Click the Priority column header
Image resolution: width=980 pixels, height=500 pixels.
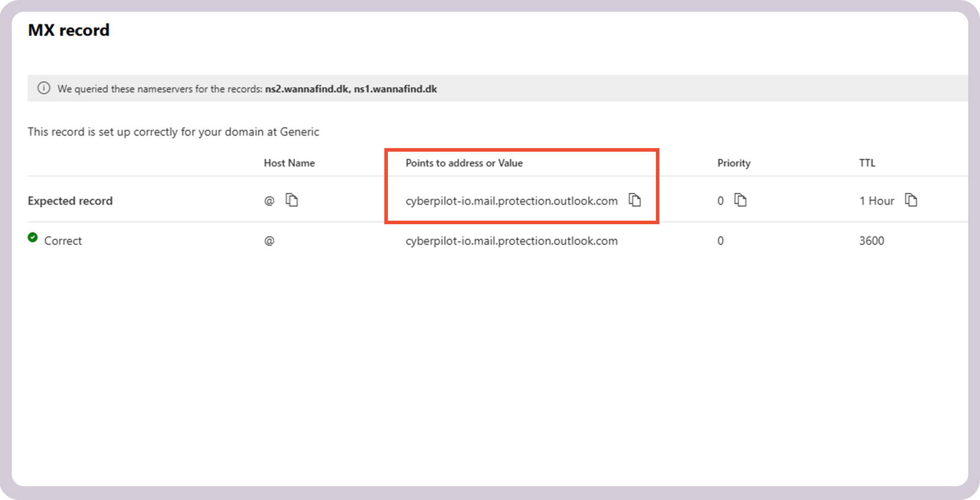pos(733,163)
